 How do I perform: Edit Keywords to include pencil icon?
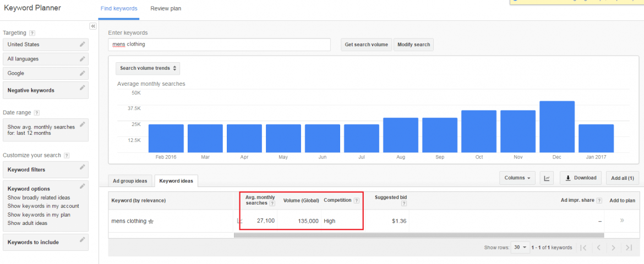(83, 239)
